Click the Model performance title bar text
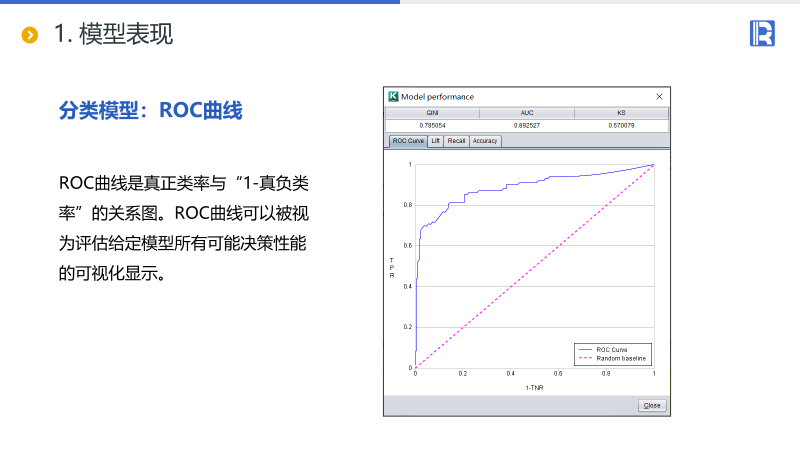Screen dimensions: 800x450 point(437,96)
